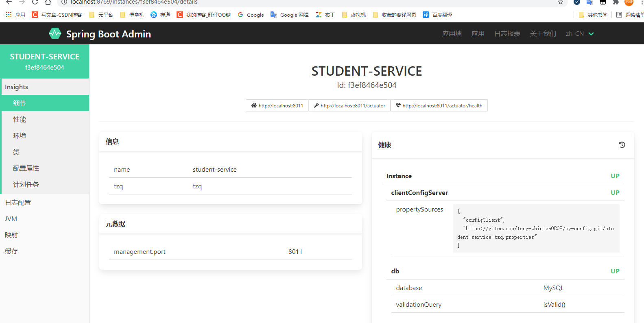Image resolution: width=644 pixels, height=323 pixels.
Task: Open the 应用 apps grid bookmark
Action: tap(15, 15)
